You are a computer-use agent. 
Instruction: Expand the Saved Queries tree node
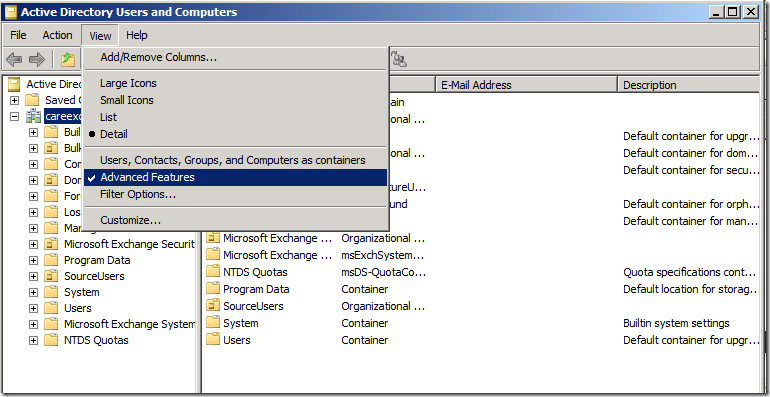click(15, 100)
